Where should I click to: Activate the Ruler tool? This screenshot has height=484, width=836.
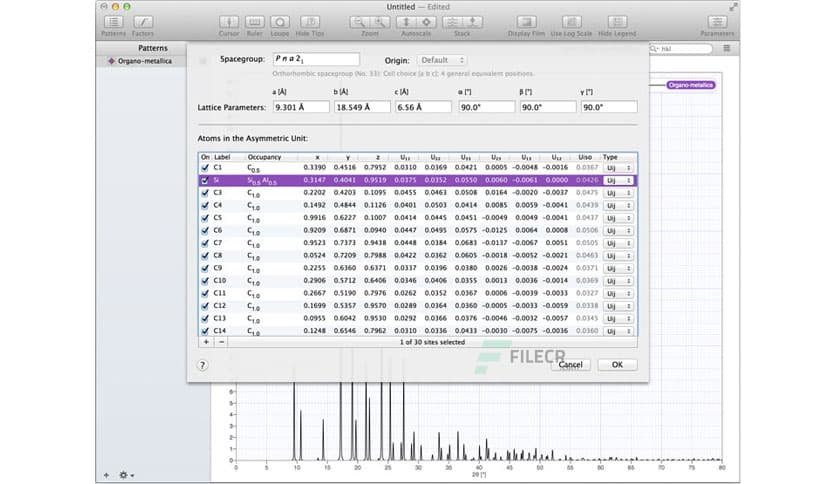[x=255, y=21]
